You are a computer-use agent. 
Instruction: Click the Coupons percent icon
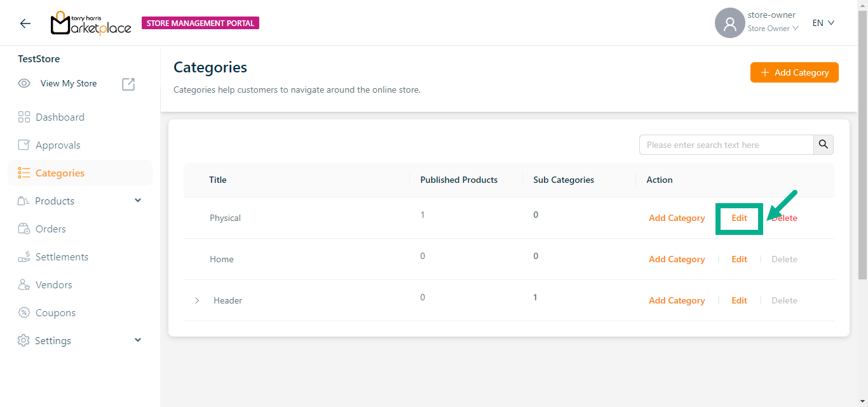coord(24,313)
